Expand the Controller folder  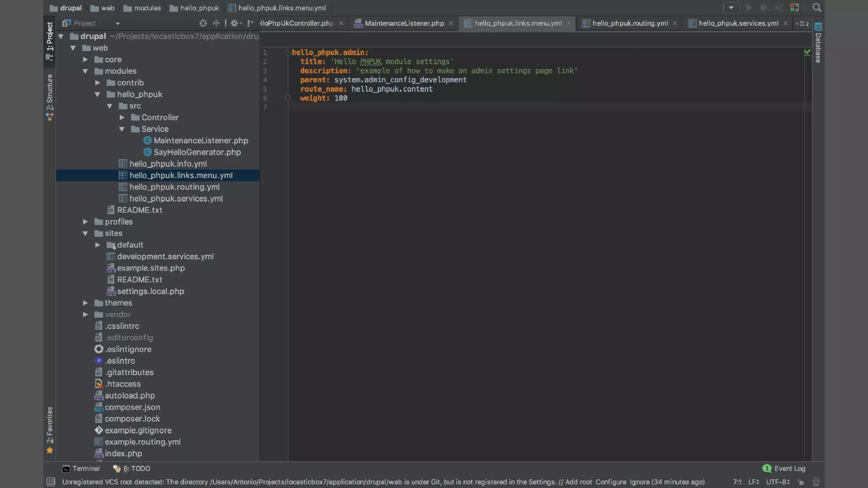coord(122,117)
